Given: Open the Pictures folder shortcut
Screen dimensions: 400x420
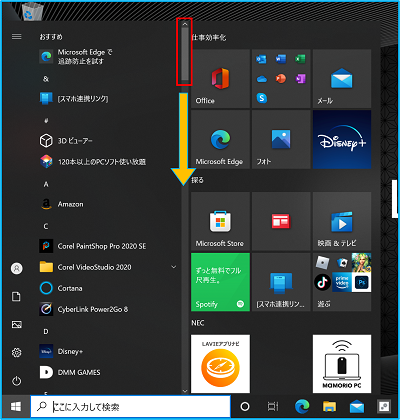Looking at the screenshot, I should 17,324.
